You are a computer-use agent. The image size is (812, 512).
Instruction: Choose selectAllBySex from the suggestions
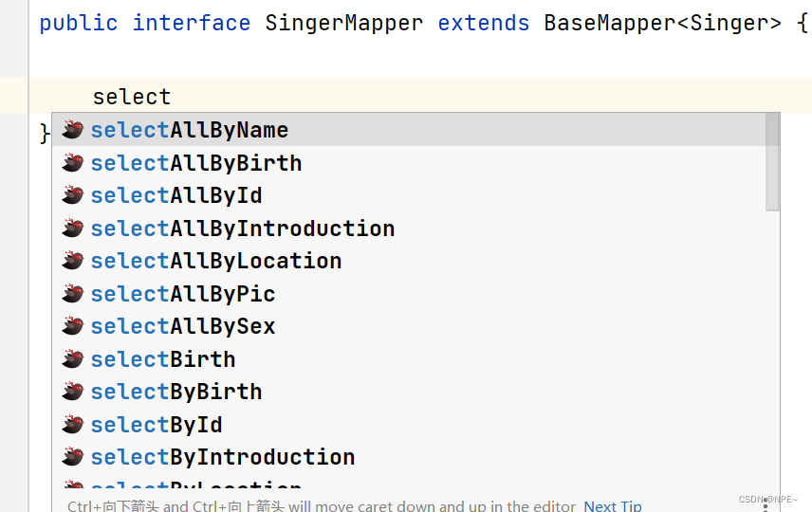pyautogui.click(x=409, y=326)
